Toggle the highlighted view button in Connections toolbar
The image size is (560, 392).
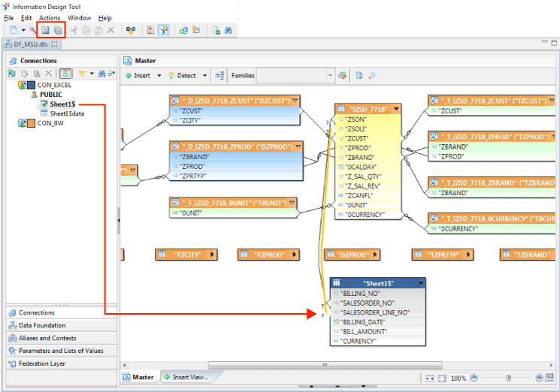tap(65, 74)
